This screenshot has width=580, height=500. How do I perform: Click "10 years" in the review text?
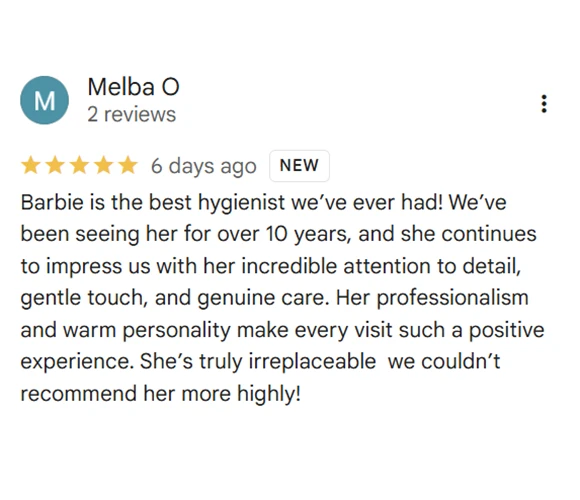tap(308, 234)
